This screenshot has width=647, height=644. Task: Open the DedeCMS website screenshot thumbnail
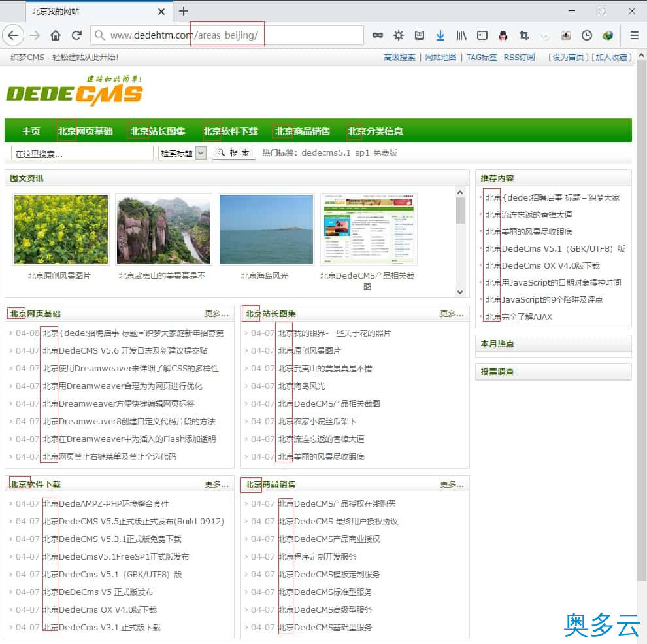pyautogui.click(x=369, y=229)
